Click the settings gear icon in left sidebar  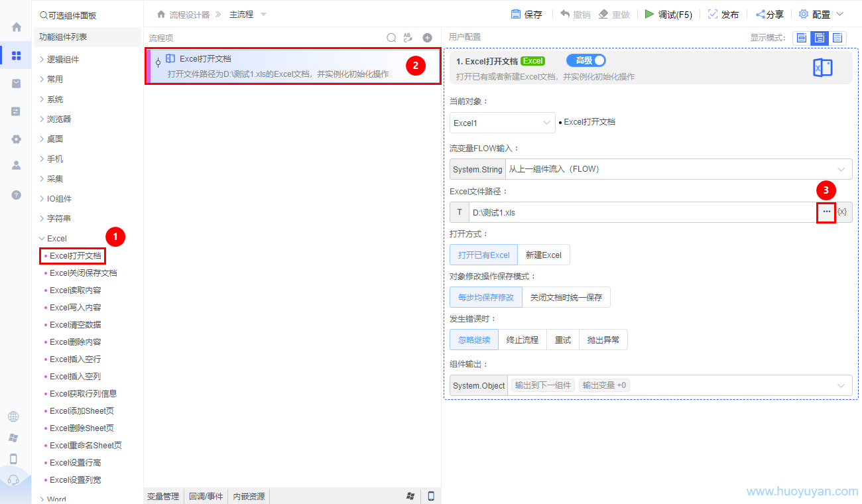pyautogui.click(x=15, y=139)
